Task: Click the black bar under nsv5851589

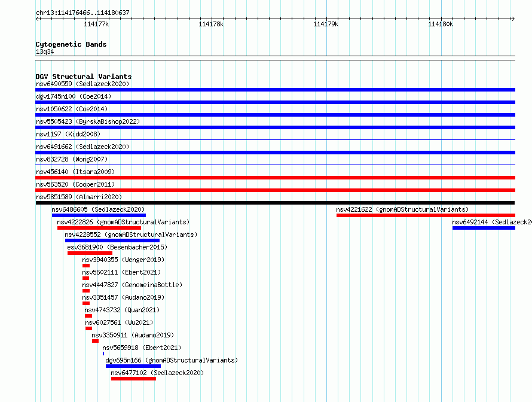Action: coord(275,203)
